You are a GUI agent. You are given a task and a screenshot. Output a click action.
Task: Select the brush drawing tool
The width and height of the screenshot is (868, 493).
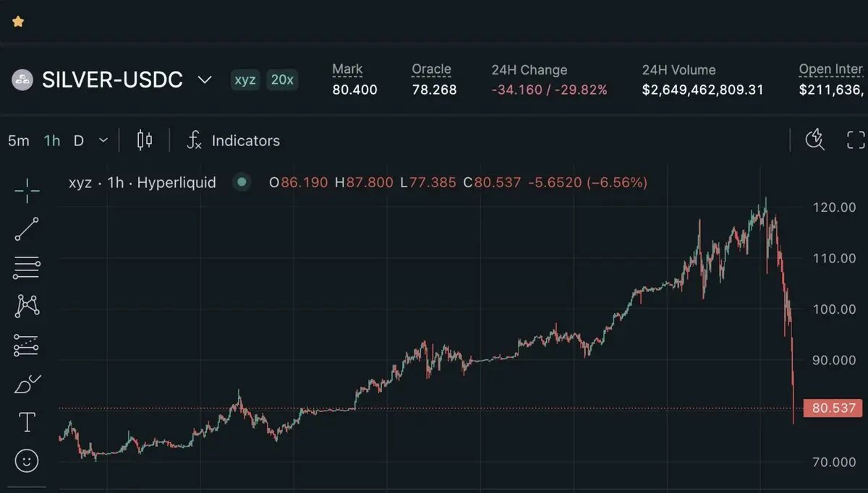pyautogui.click(x=27, y=384)
